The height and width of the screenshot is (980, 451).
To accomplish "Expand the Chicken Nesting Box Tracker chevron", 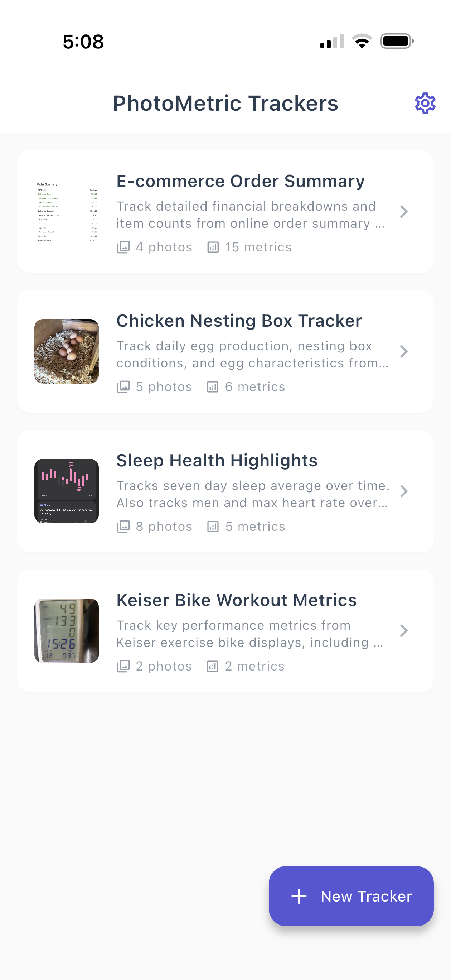I will pyautogui.click(x=404, y=351).
